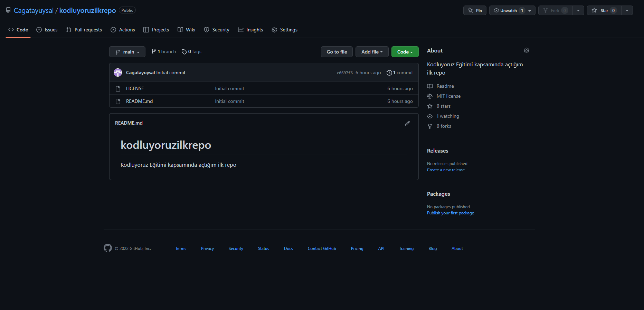Open the README.md file in file list

pos(139,101)
